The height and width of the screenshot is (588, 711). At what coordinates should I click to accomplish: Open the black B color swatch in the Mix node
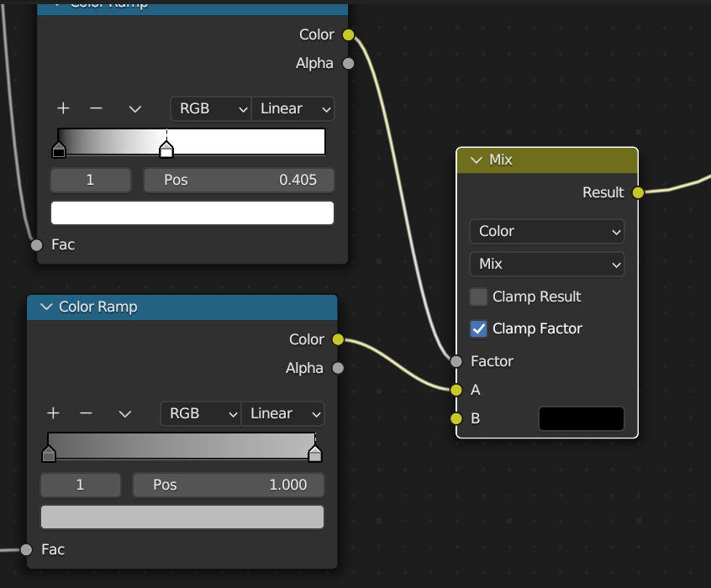(582, 419)
